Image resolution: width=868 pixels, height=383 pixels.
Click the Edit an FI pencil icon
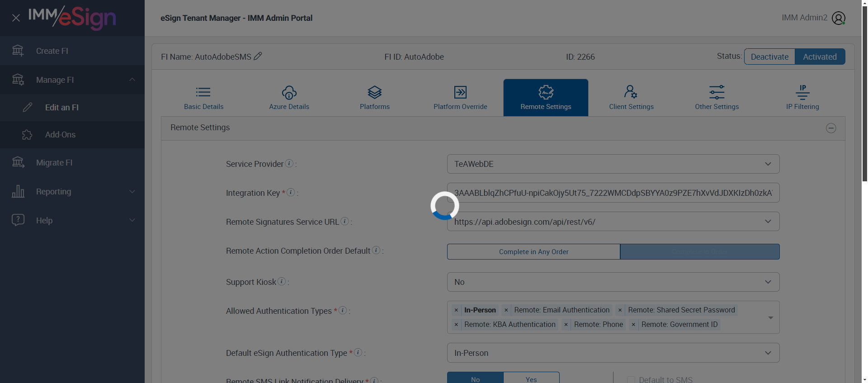[28, 107]
